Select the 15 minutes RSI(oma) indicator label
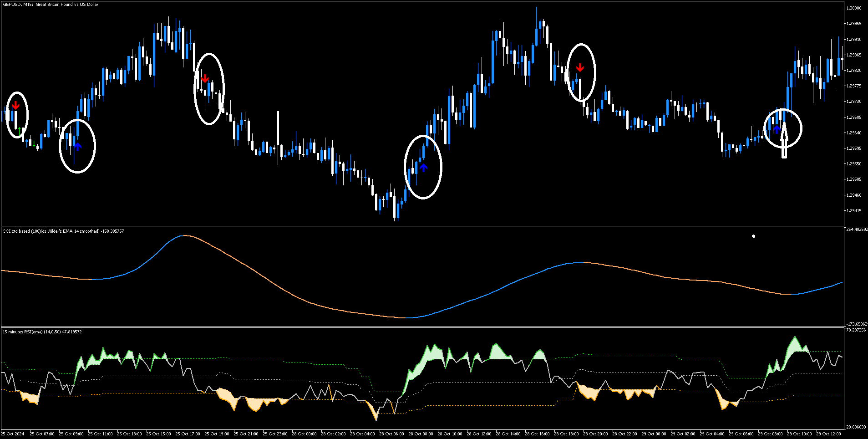868x439 pixels. coord(42,332)
